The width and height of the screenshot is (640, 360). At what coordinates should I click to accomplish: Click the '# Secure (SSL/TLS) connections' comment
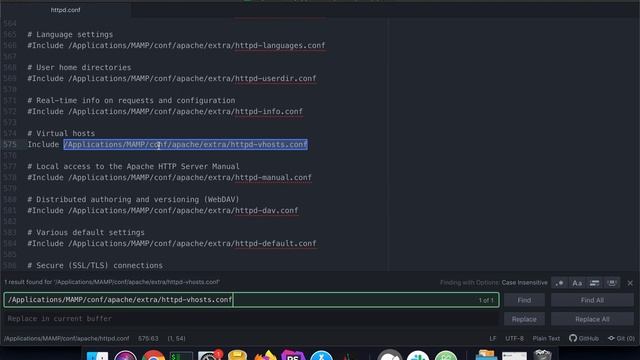95,266
